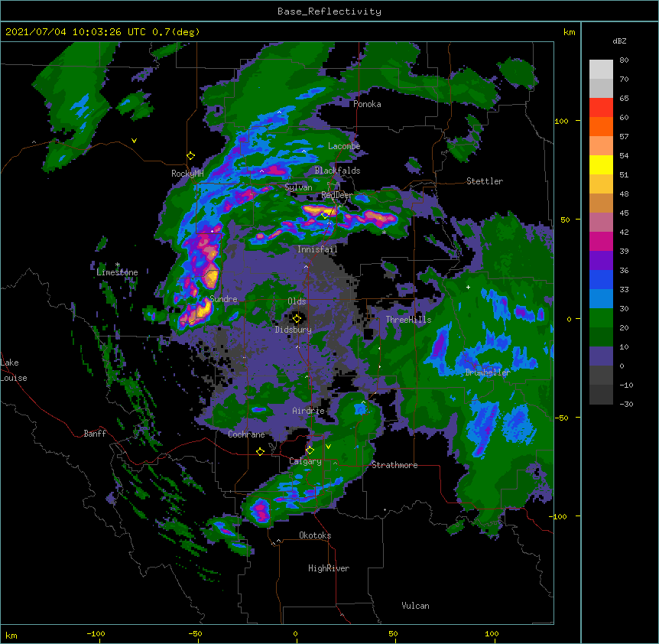Screen dimensions: 659x644
Task: Pick the yellow diamond marker under Cochrane
Action: [260, 451]
